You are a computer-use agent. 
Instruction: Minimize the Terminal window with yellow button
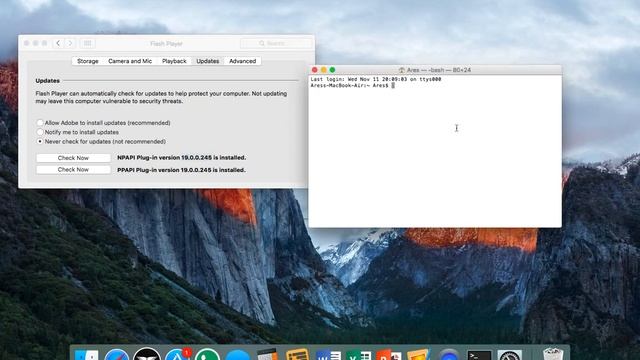tap(324, 70)
